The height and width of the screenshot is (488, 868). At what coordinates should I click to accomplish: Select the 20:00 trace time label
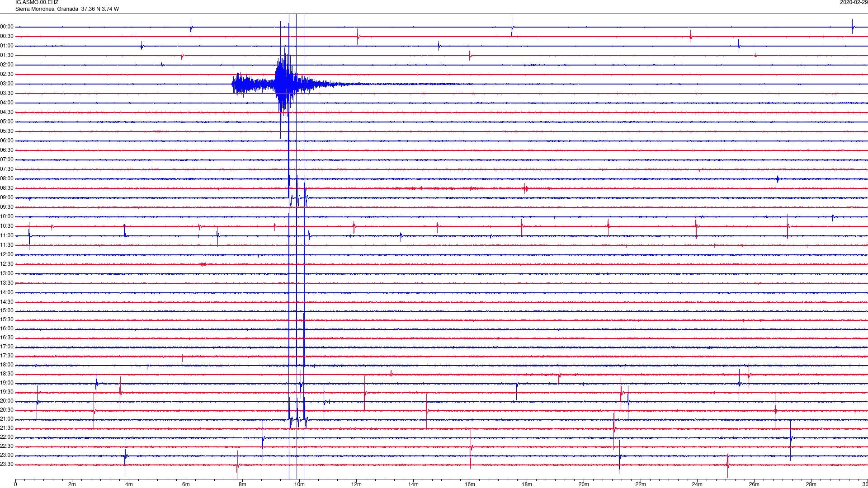7,401
